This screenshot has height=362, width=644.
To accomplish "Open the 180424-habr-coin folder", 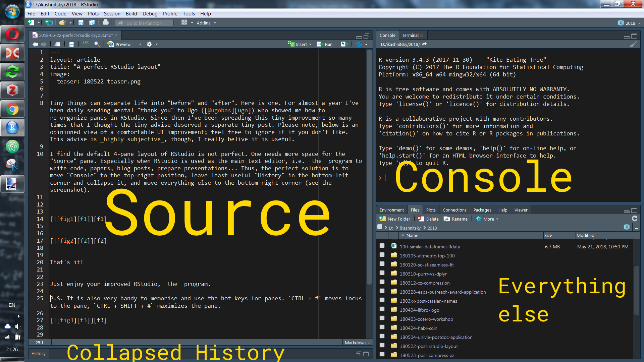I will click(418, 328).
